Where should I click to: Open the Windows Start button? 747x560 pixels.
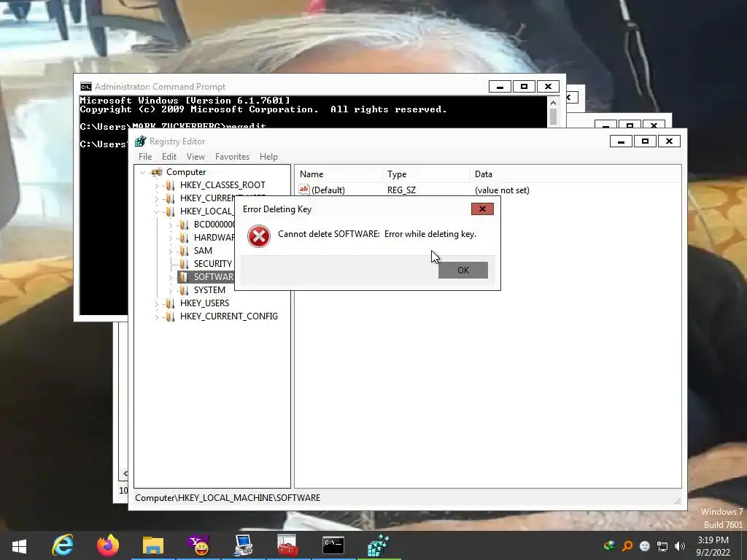(x=19, y=545)
